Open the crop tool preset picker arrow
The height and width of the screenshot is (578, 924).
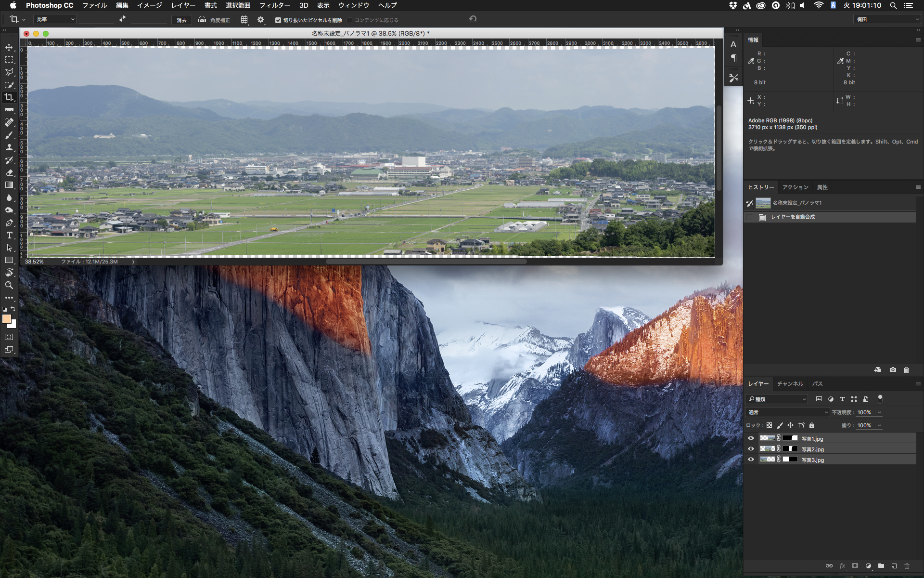tap(24, 20)
